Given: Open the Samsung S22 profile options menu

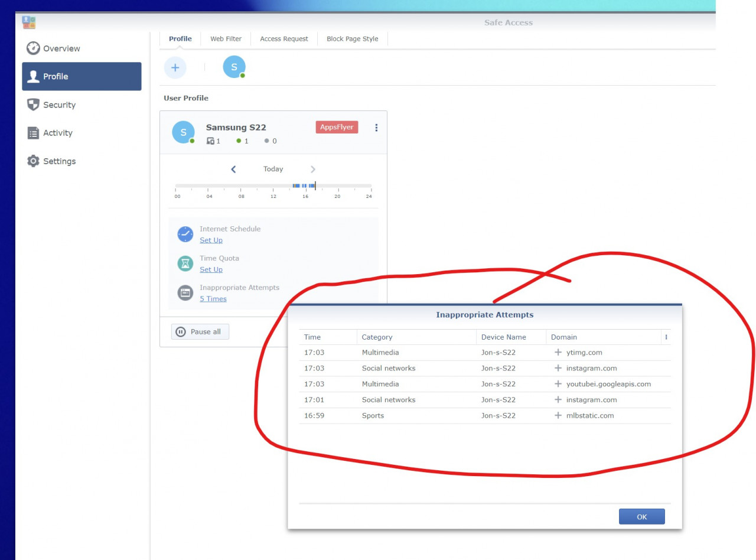Looking at the screenshot, I should [x=376, y=128].
